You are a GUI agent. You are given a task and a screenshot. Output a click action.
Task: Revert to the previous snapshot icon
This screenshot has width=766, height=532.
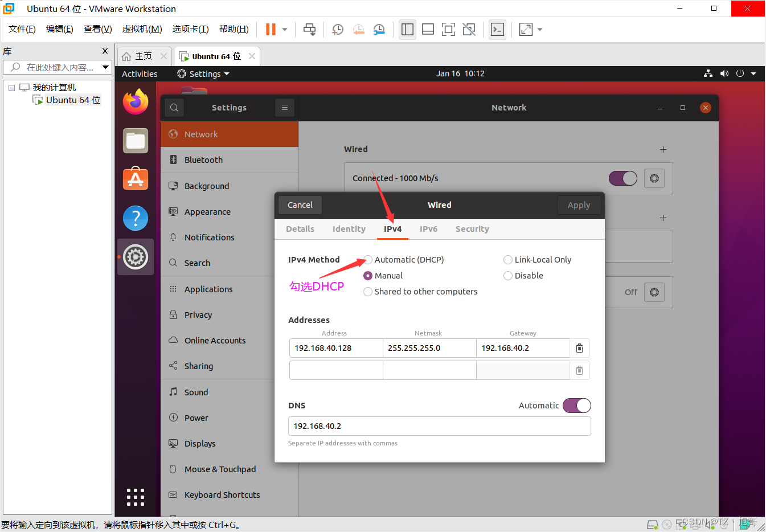[358, 30]
